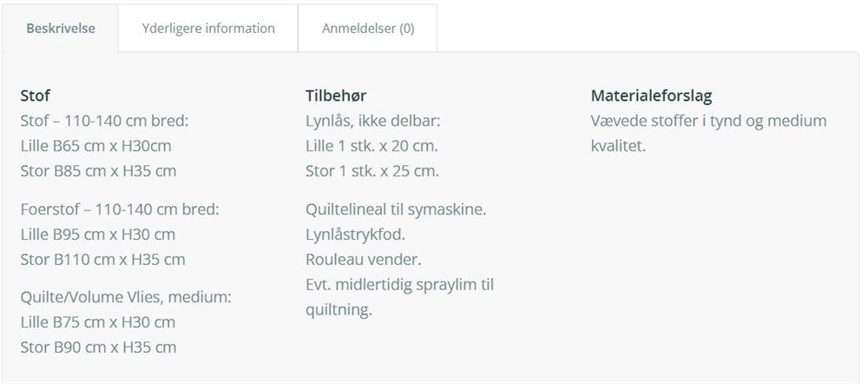
Task: Click the 'Quilte/Volume Vlies, medium' line
Action: [126, 297]
